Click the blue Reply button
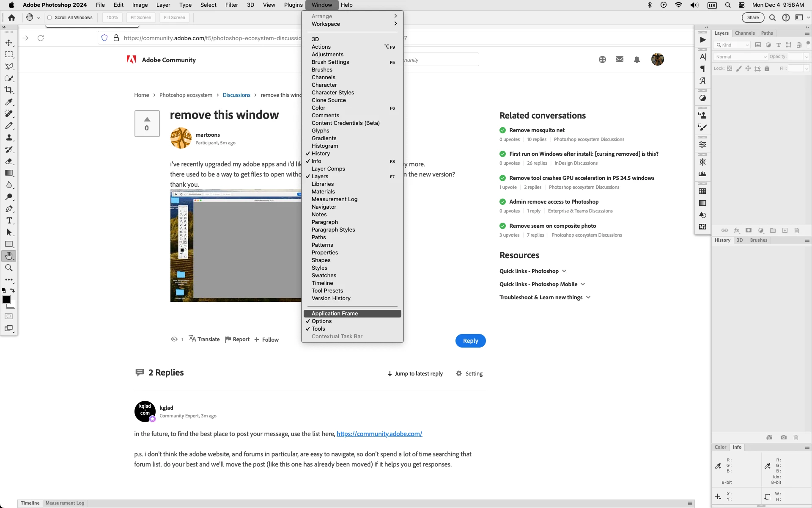812x508 pixels. pos(470,341)
